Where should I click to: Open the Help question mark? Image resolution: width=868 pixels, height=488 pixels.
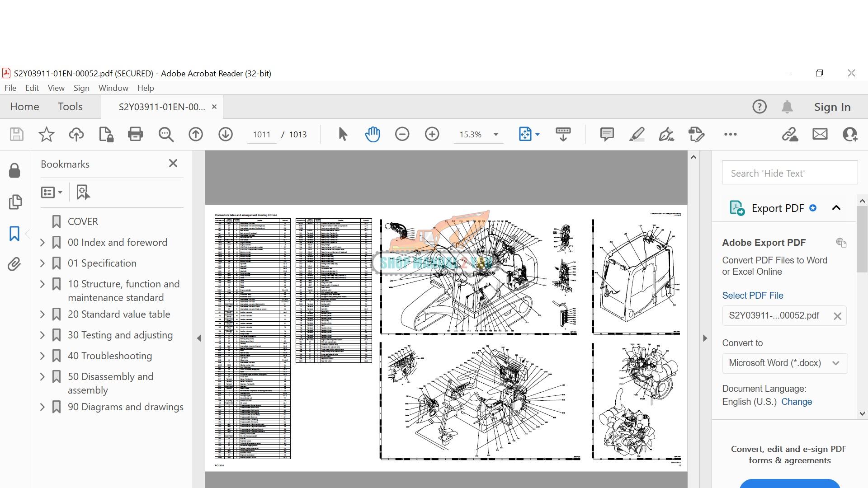click(759, 107)
